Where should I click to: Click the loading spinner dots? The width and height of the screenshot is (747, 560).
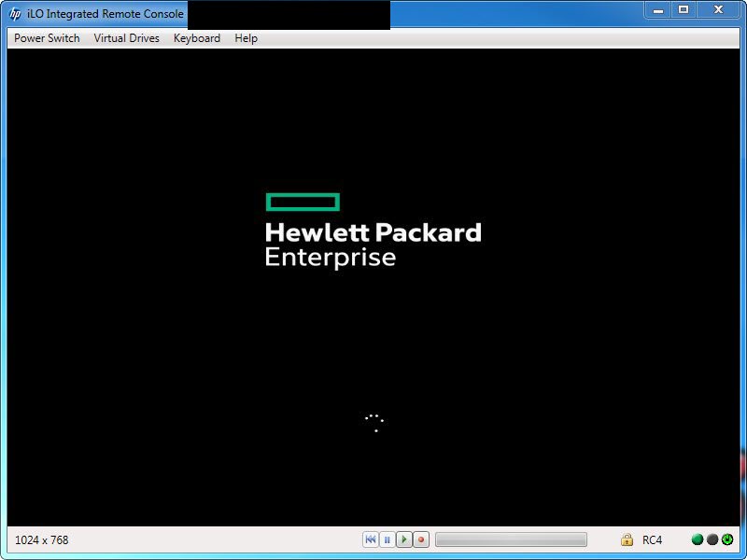374,423
